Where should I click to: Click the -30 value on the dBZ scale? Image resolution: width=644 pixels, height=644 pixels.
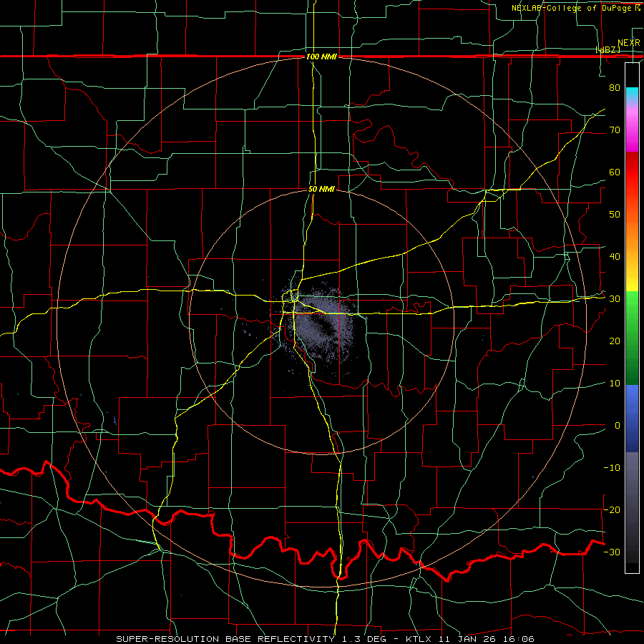pos(612,552)
